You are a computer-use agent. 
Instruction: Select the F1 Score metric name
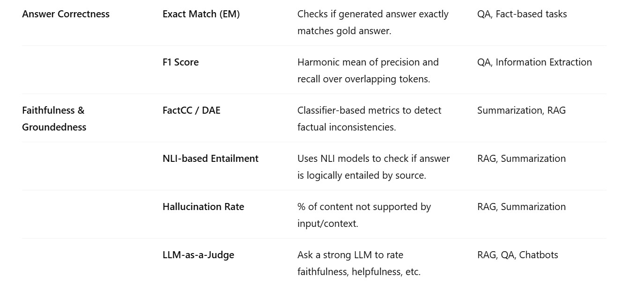click(180, 62)
